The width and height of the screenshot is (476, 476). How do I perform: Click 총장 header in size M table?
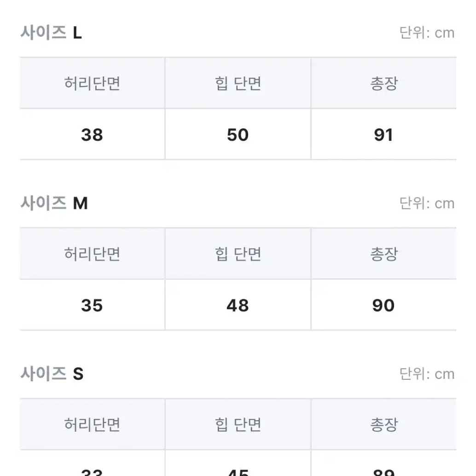(384, 254)
